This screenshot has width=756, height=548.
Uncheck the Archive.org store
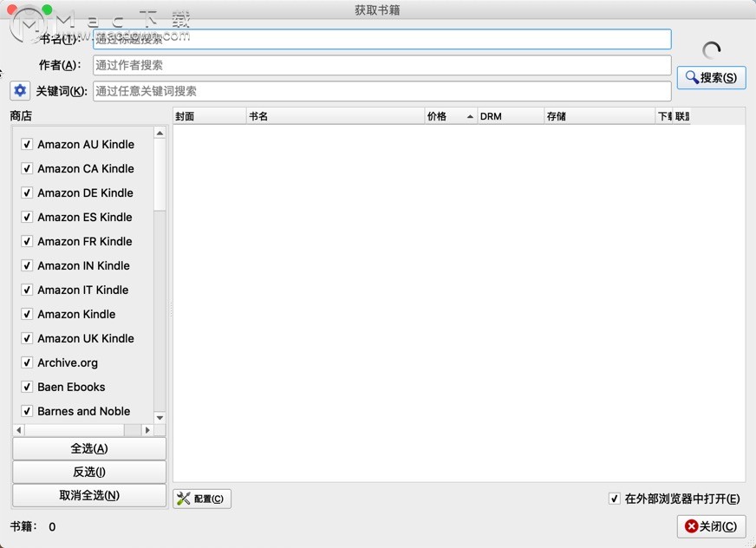[27, 362]
